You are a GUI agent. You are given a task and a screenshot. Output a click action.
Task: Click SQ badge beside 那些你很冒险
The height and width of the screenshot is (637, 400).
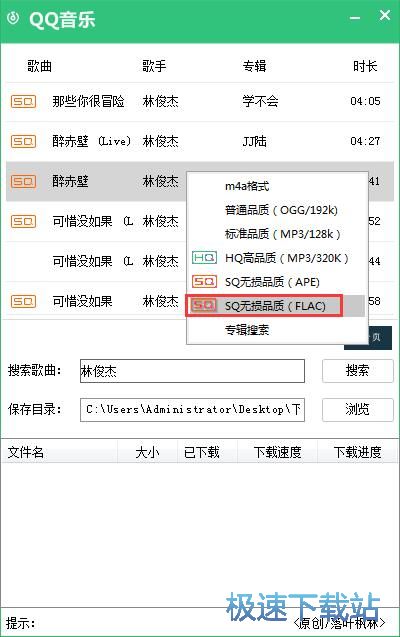click(x=23, y=101)
